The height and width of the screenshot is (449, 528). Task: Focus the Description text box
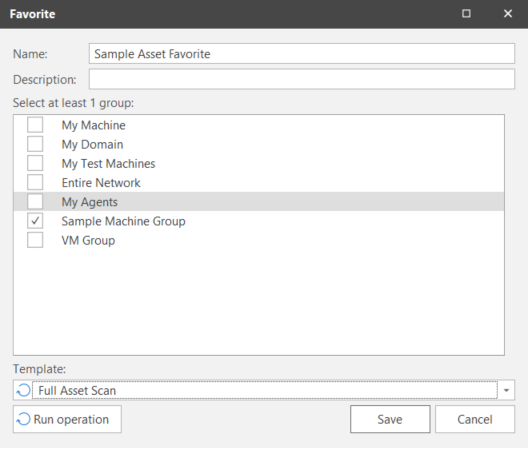coord(302,79)
